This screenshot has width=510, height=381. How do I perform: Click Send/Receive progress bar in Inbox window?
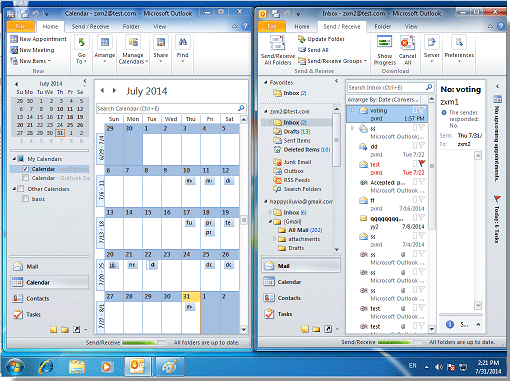399,342
